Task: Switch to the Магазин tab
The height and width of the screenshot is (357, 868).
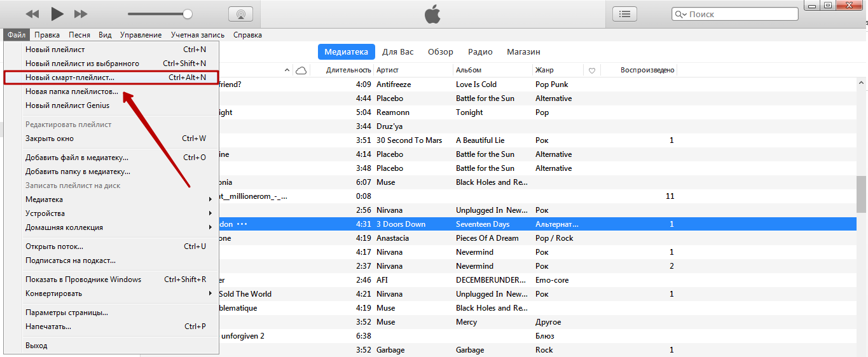Action: (523, 52)
